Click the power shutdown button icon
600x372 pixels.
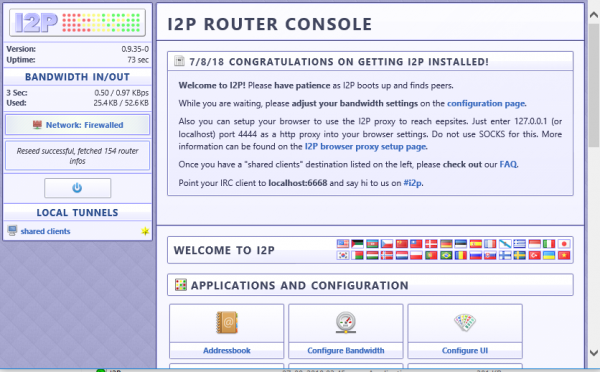77,188
